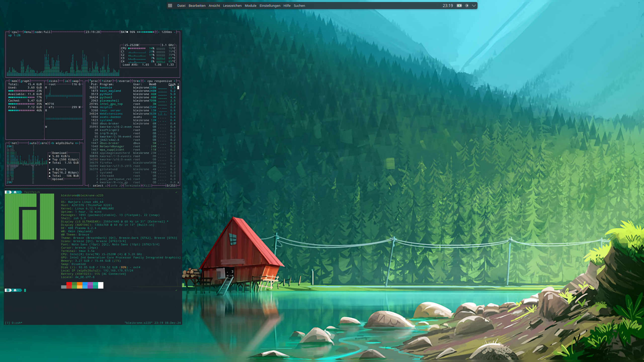This screenshot has width=644, height=362.
Task: Click the plus to increase update interval
Action: [159, 32]
